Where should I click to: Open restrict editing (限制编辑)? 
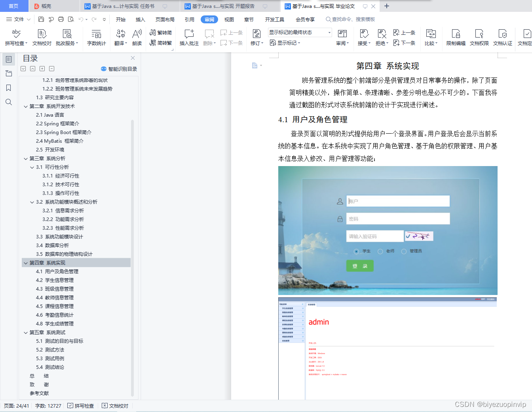[456, 38]
